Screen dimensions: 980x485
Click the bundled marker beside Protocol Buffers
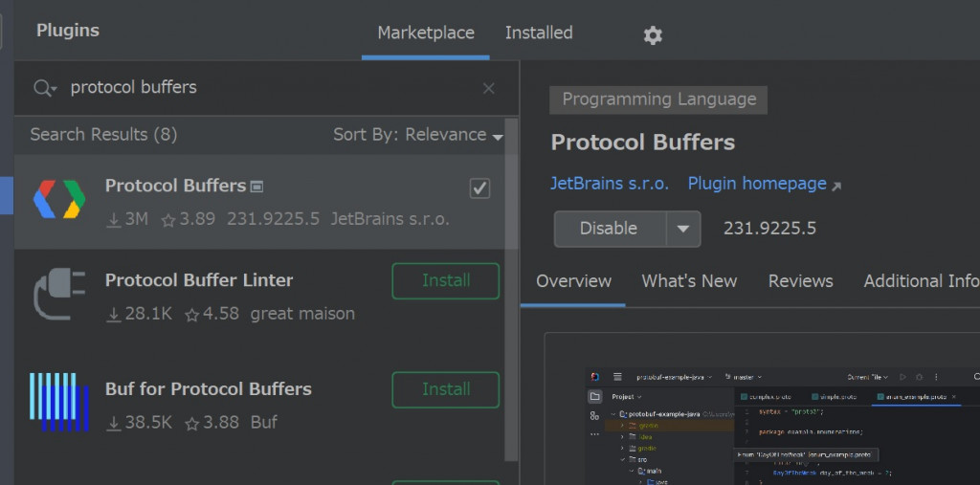(256, 186)
